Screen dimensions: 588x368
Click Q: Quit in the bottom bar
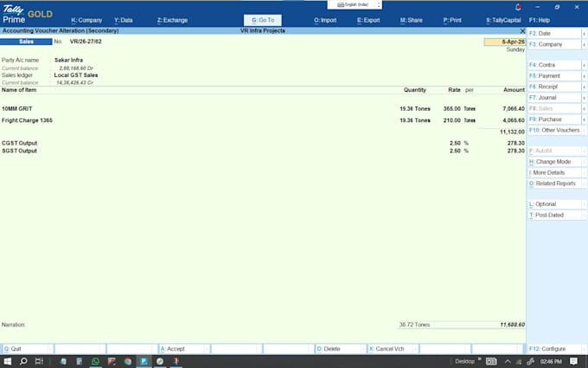pyautogui.click(x=26, y=349)
